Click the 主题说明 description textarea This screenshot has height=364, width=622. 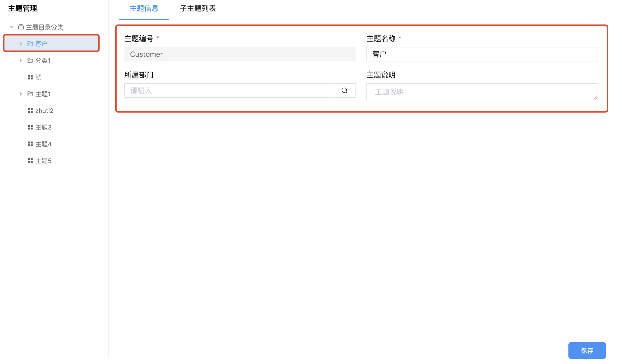(x=482, y=92)
